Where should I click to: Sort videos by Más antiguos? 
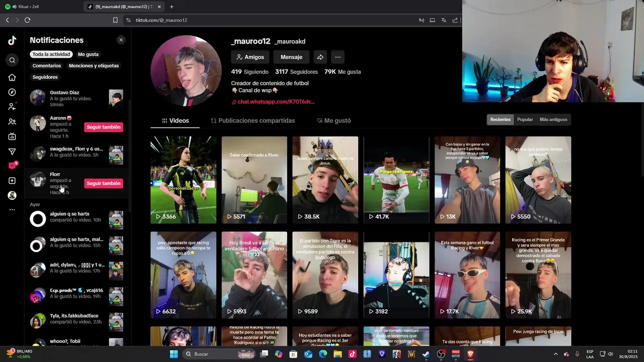pos(553,120)
